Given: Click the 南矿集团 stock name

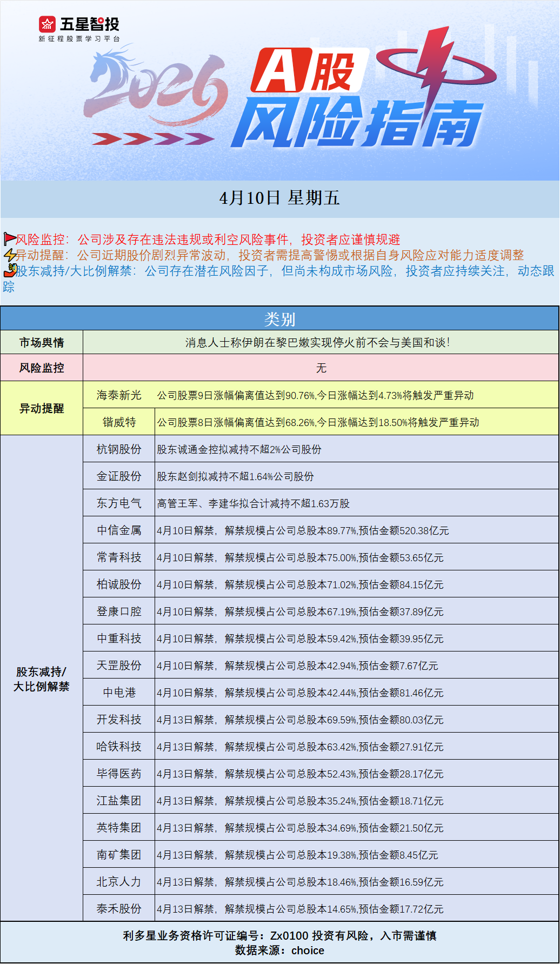Looking at the screenshot, I should coord(119,855).
